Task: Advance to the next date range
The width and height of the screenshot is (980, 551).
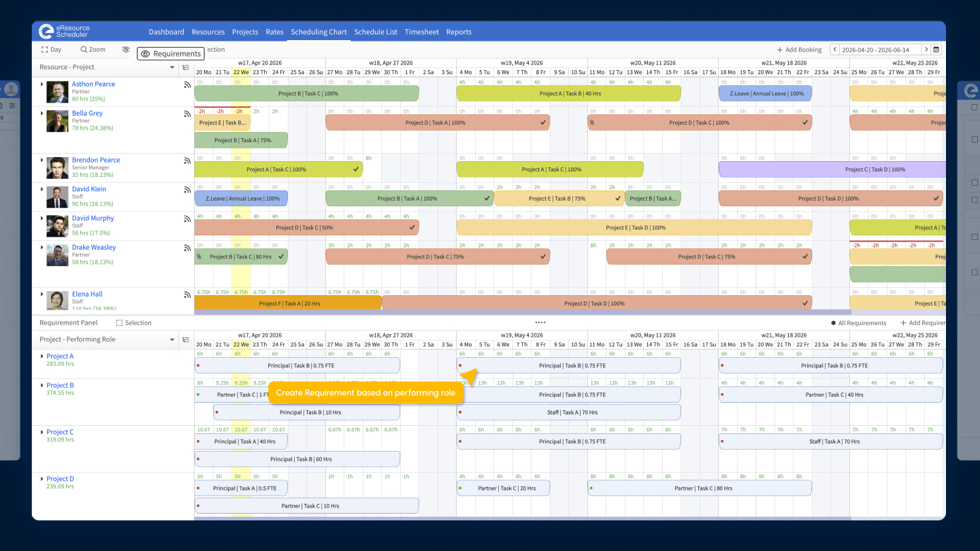Action: [x=926, y=50]
